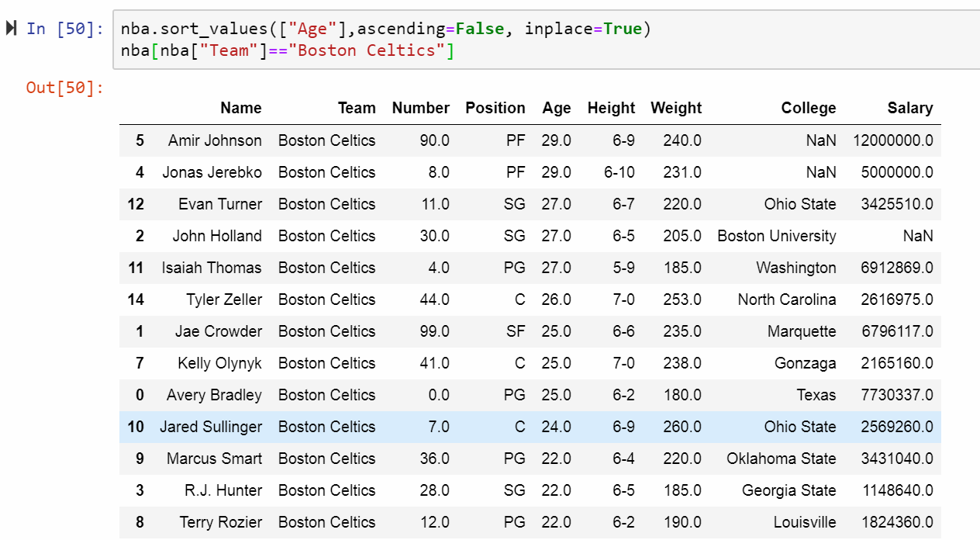Select the Terry Rozier name cell
Screen dimensions: 980x540
(221, 522)
